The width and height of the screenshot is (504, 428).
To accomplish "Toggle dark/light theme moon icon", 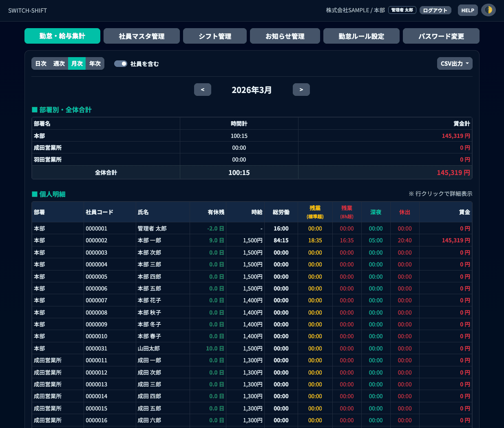I will [x=488, y=10].
